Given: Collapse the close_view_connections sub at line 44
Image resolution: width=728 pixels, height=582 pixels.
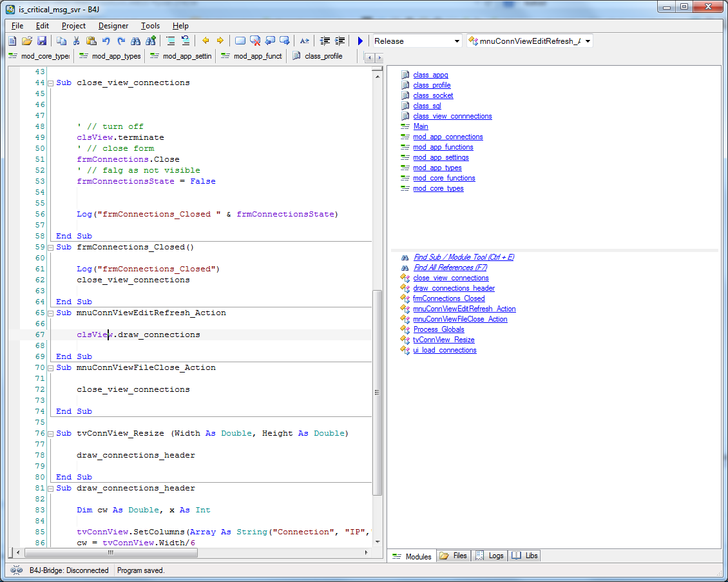Looking at the screenshot, I should click(50, 83).
